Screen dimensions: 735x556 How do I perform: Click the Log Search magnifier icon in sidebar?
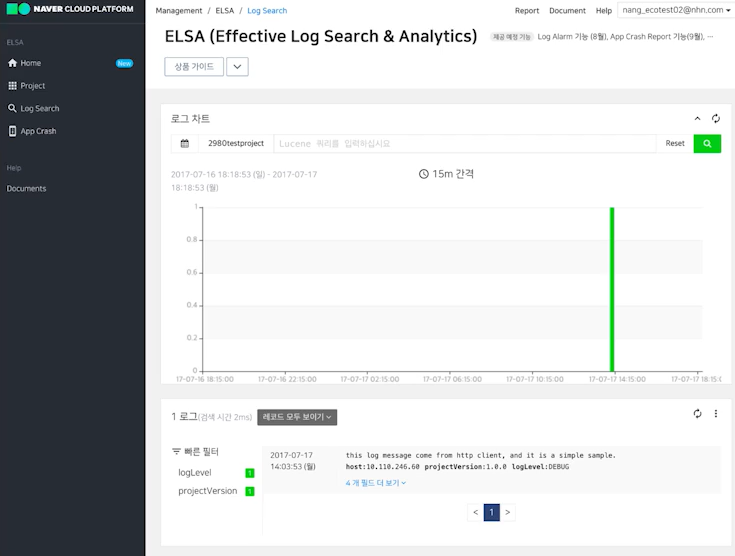click(x=13, y=108)
